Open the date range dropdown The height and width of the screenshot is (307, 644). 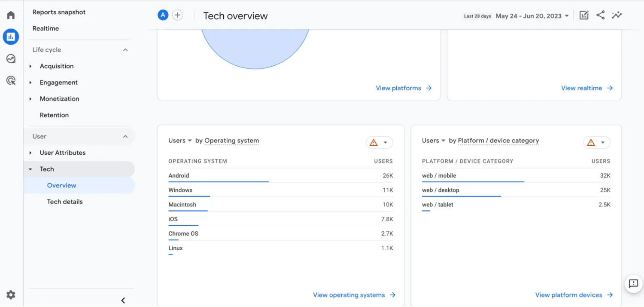click(x=532, y=16)
